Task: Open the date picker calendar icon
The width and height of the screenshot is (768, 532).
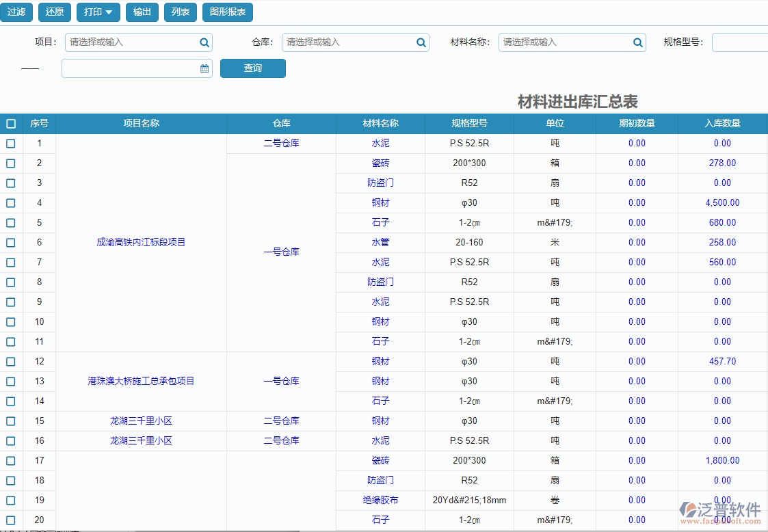Action: tap(203, 68)
